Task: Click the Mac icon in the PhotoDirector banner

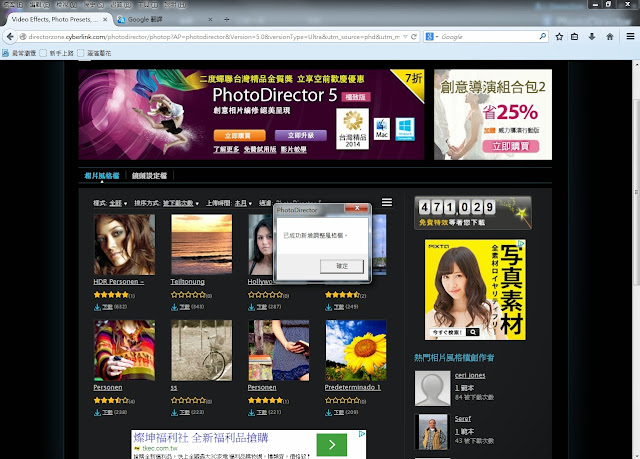Action: [382, 129]
